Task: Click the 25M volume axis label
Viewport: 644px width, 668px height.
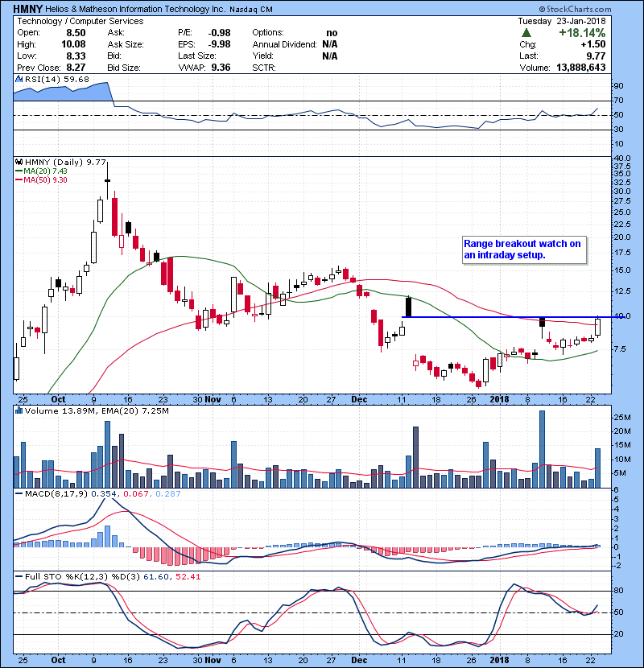Action: coord(621,417)
